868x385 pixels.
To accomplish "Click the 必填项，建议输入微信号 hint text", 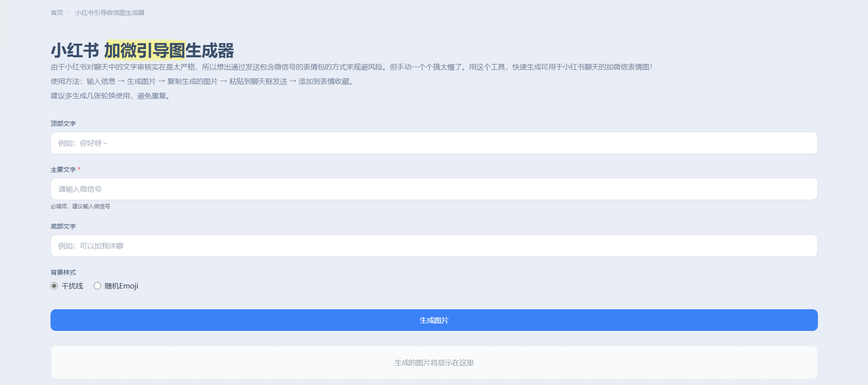I will tap(80, 206).
